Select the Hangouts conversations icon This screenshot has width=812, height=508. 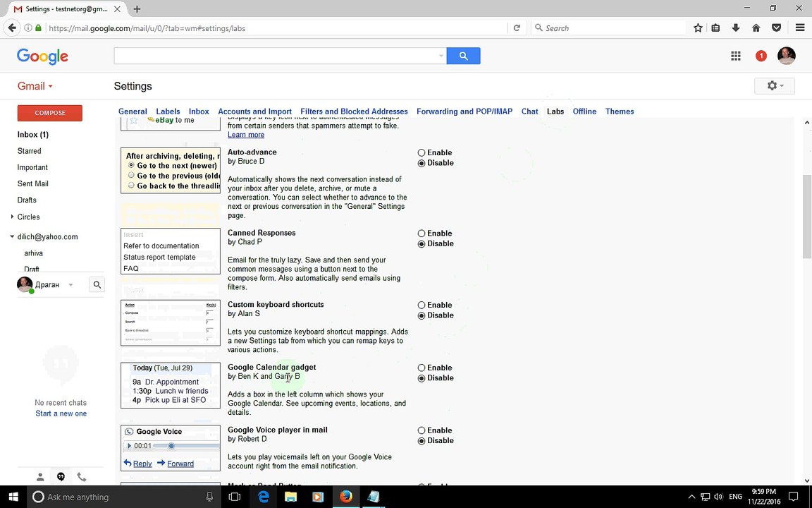(61, 477)
